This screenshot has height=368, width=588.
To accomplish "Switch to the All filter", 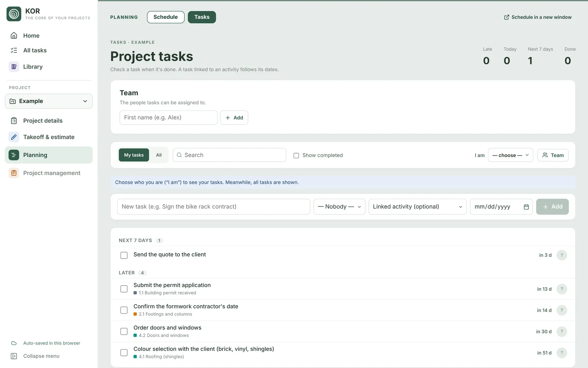I will point(159,155).
